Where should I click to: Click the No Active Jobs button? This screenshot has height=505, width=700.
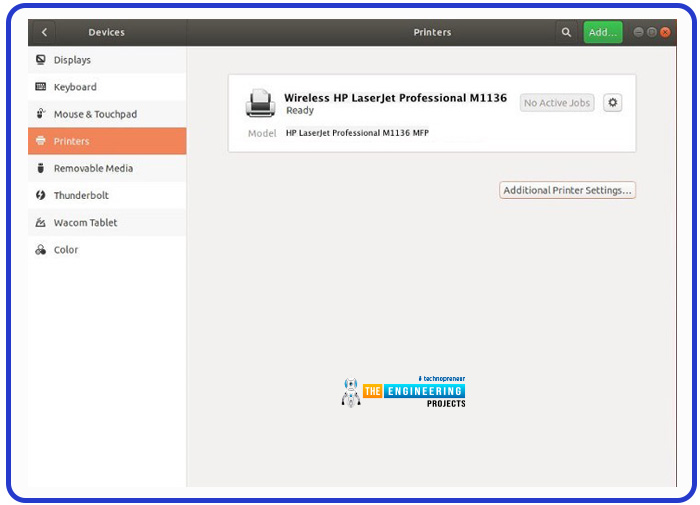coord(557,103)
